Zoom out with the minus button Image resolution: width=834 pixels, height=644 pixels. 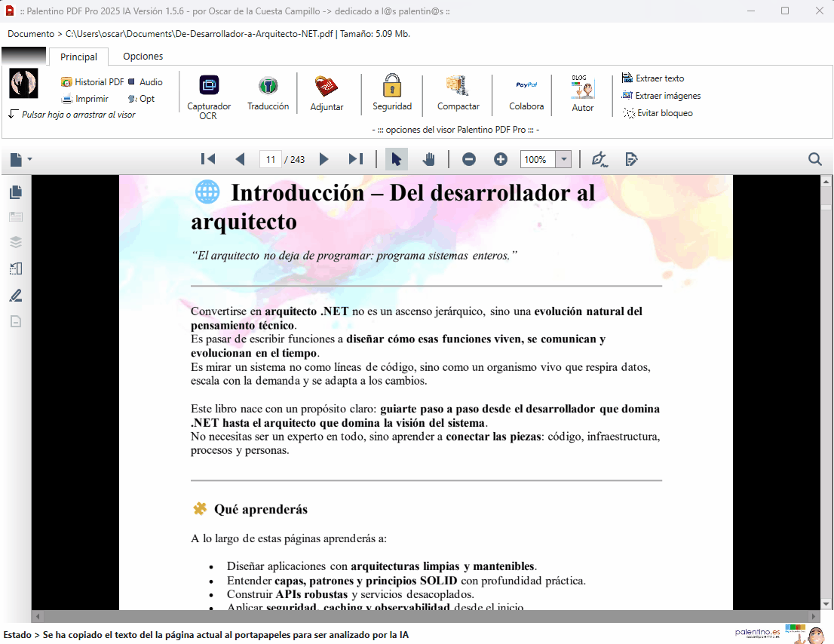click(469, 159)
